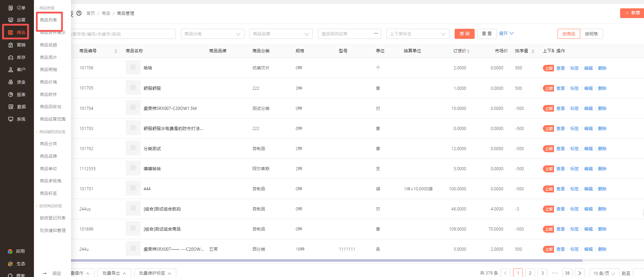Switch to 按商品 view tab
Viewport: 644px width, 277px height.
pyautogui.click(x=569, y=34)
